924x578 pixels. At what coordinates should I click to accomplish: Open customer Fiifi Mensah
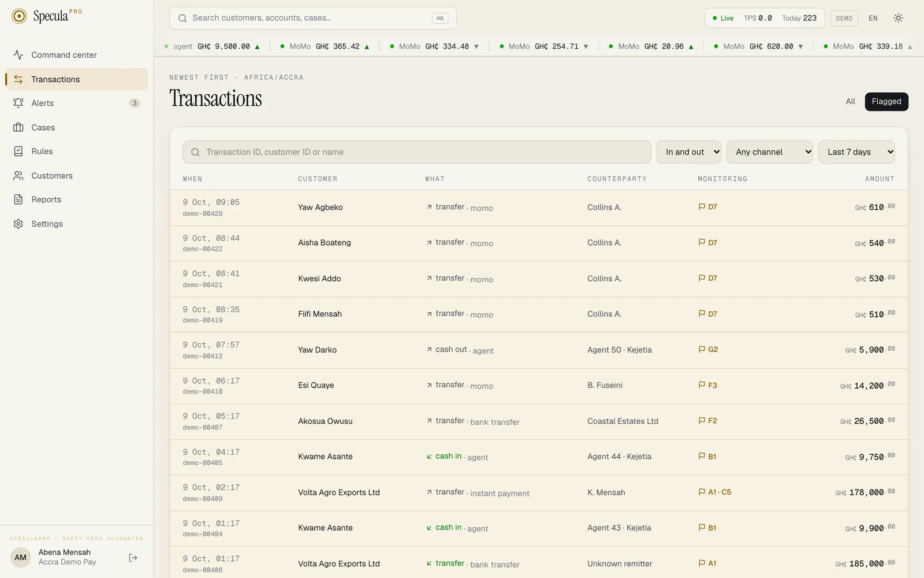320,314
